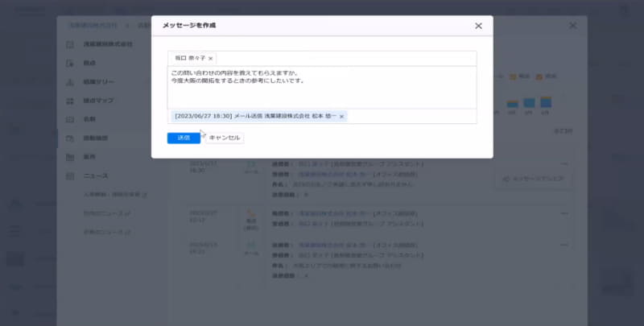Click the blue 送信 send button
Image resolution: width=644 pixels, height=326 pixels.
coord(184,138)
